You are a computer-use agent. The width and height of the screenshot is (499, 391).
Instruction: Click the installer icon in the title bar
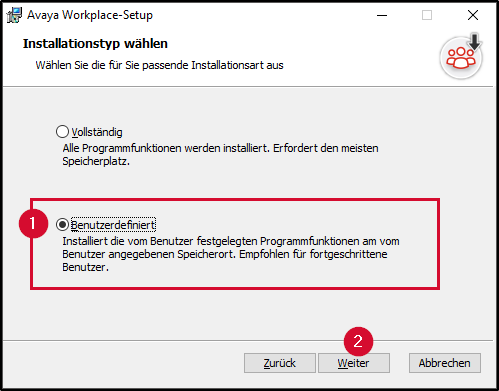(x=14, y=15)
